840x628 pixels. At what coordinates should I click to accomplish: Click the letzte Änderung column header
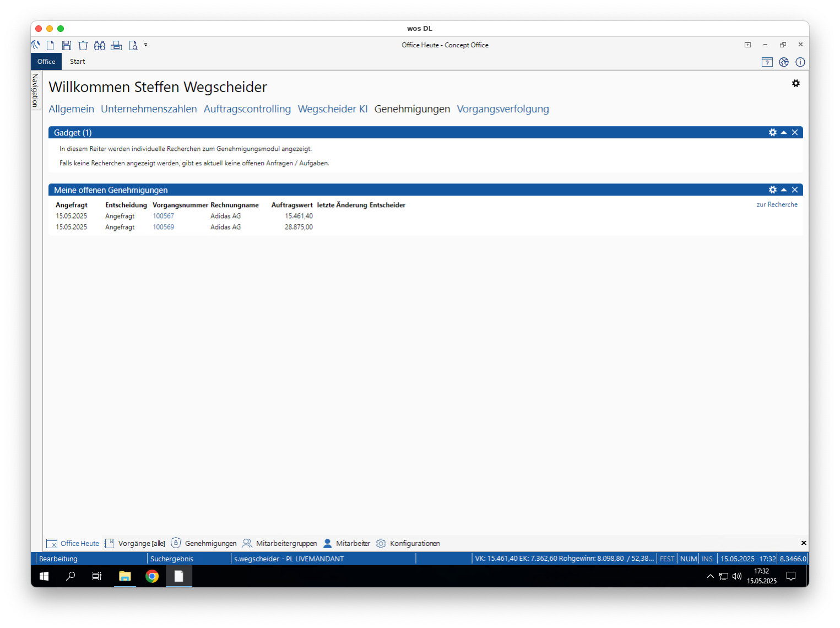pyautogui.click(x=342, y=205)
